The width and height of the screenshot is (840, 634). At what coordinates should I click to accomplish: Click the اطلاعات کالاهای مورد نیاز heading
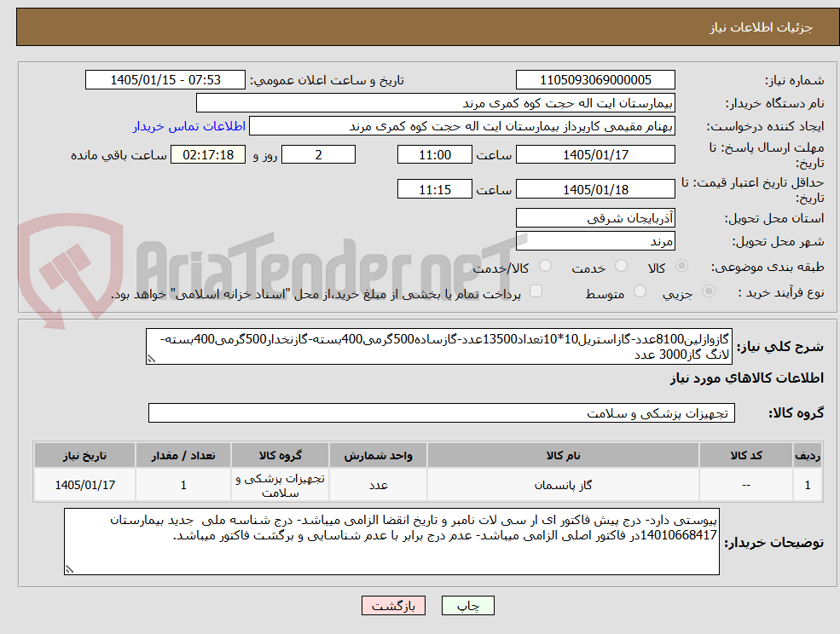(747, 378)
